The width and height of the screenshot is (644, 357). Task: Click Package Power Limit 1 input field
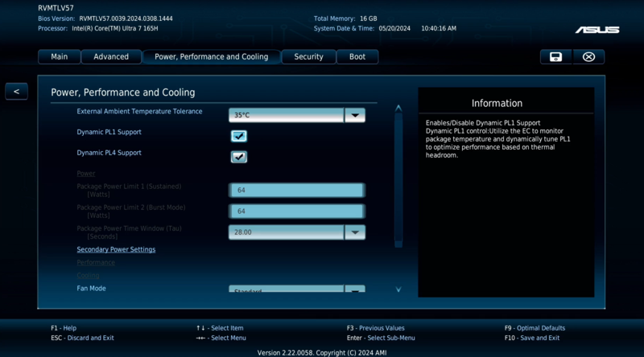pyautogui.click(x=296, y=191)
